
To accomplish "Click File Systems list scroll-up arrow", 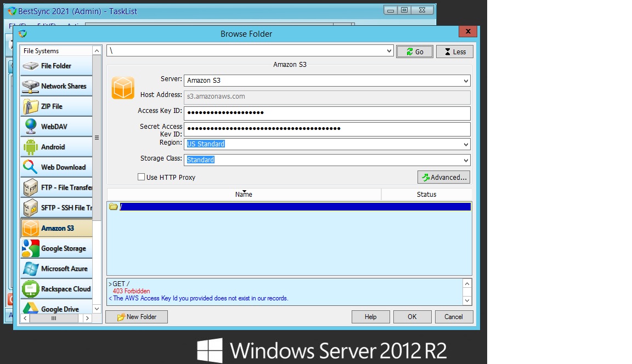I will coord(97,50).
